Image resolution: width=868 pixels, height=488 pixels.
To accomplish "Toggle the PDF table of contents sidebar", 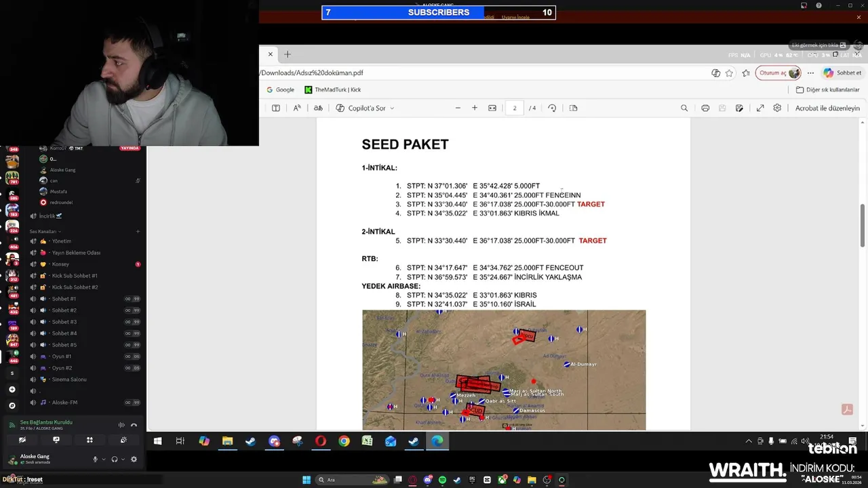I will coord(276,108).
